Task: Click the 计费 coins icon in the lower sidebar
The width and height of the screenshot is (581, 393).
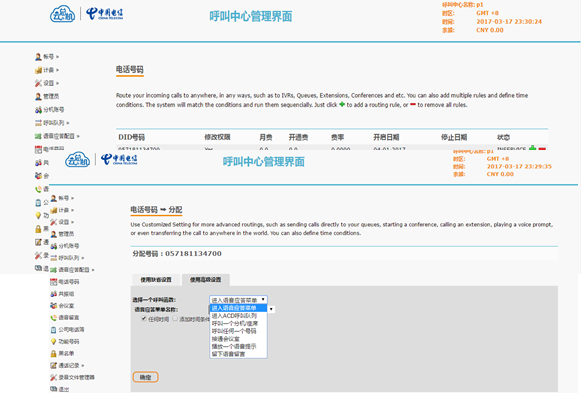Action: click(x=54, y=210)
